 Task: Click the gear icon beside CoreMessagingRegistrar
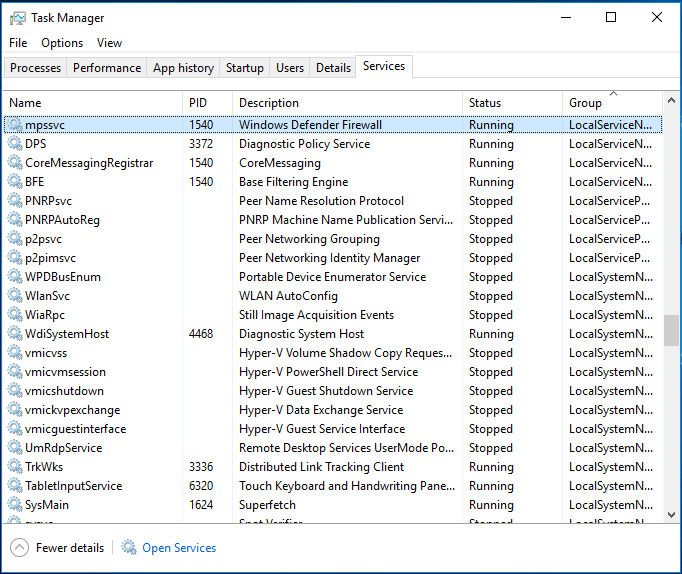(15, 163)
